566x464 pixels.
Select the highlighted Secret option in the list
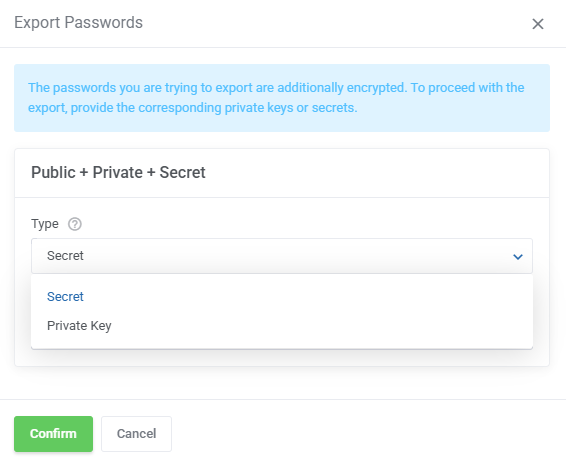65,296
